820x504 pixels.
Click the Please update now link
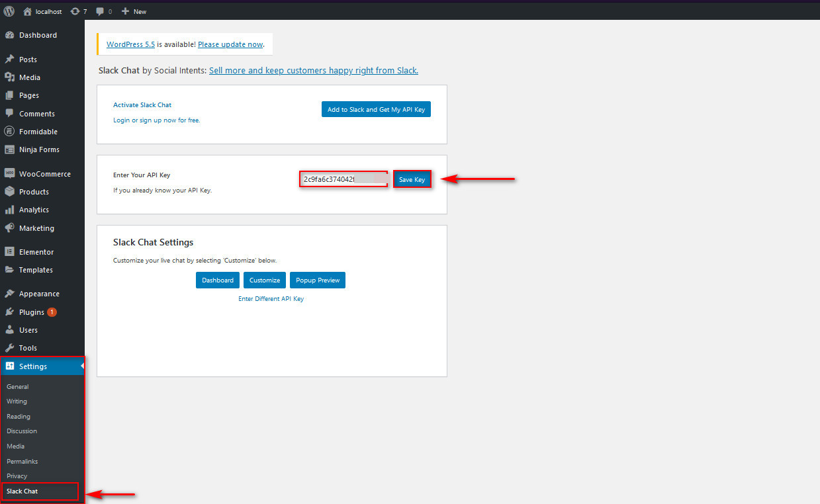pyautogui.click(x=230, y=44)
